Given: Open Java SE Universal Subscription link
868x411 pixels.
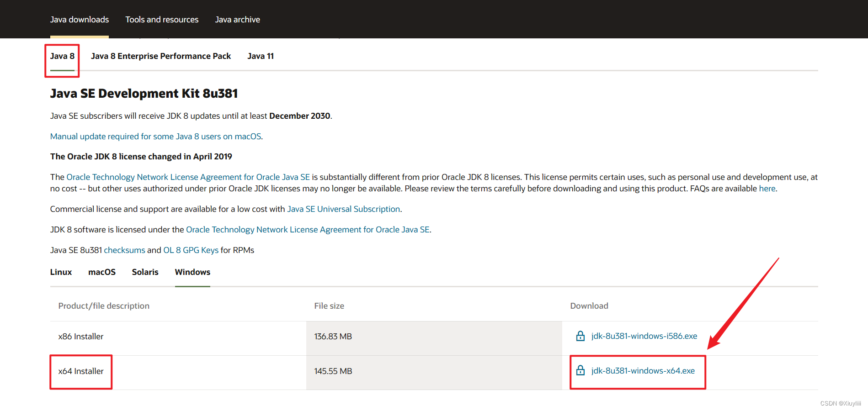Looking at the screenshot, I should pyautogui.click(x=343, y=209).
